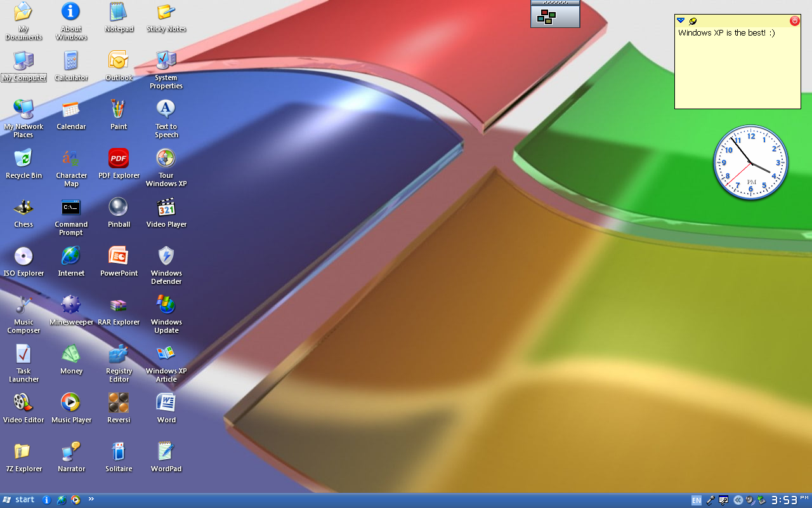This screenshot has height=508, width=812.
Task: Open the Registry Editor icon
Action: (119, 363)
